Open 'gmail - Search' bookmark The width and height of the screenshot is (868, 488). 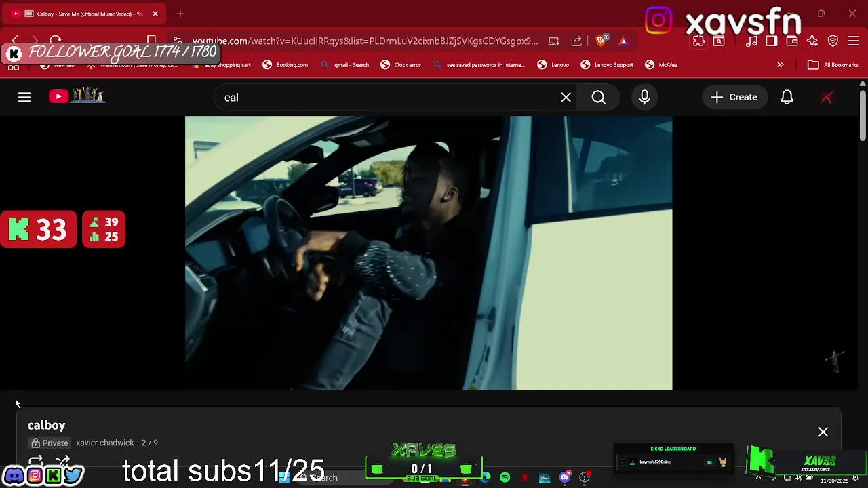coord(344,65)
